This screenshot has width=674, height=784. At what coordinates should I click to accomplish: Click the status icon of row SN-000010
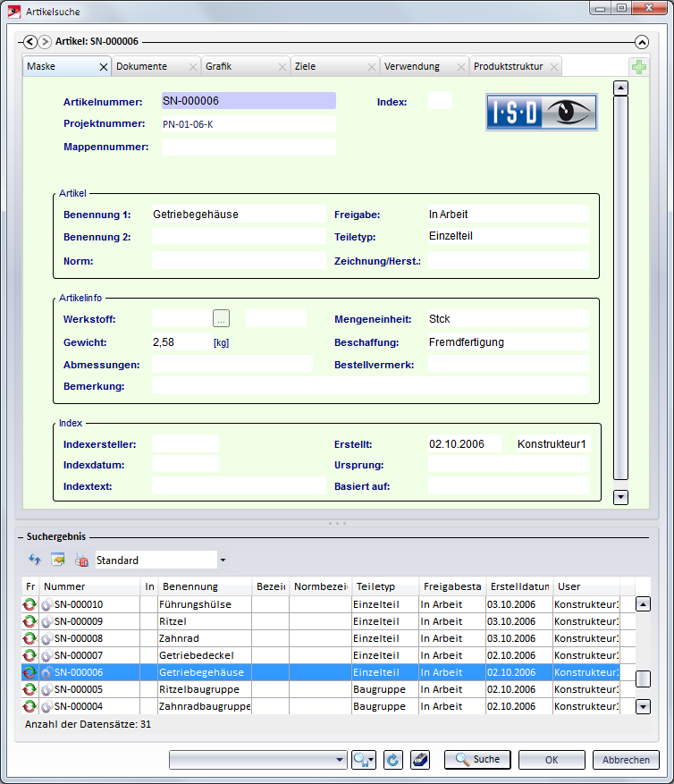tap(29, 604)
